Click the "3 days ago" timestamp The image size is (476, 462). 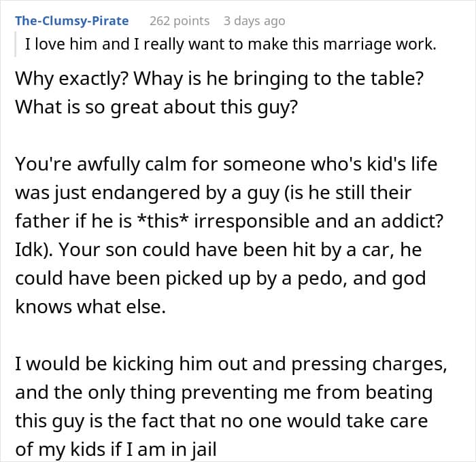[254, 21]
